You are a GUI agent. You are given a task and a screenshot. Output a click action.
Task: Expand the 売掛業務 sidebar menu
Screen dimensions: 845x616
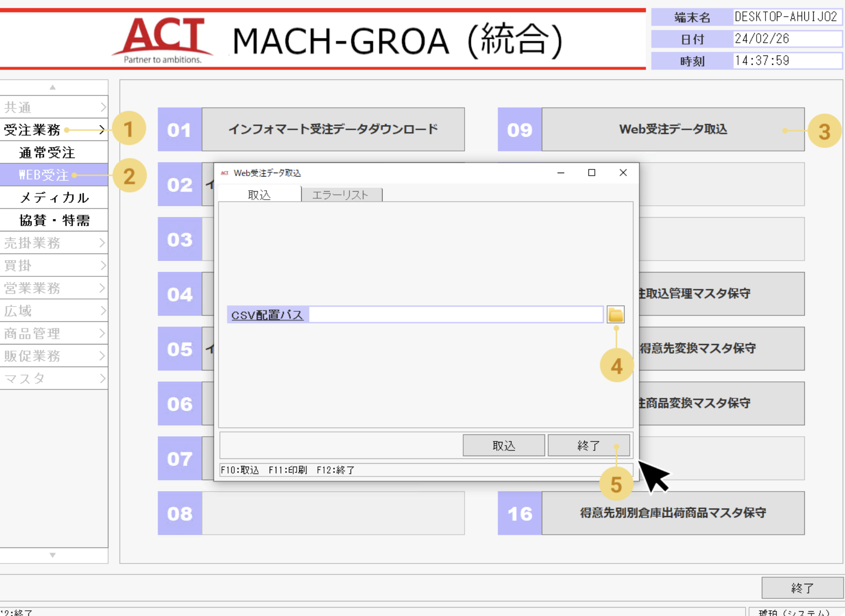tap(54, 243)
